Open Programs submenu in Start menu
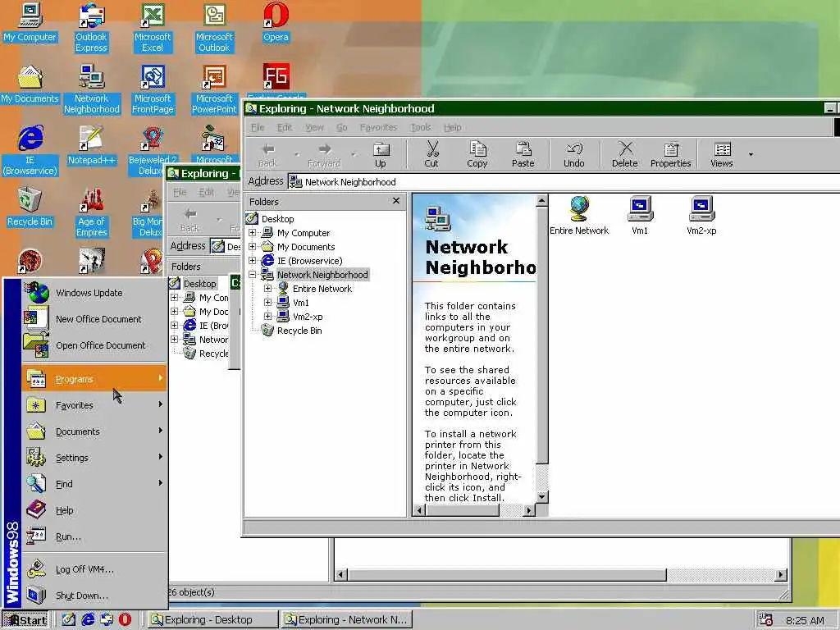Screen dimensions: 840x630 (95, 379)
